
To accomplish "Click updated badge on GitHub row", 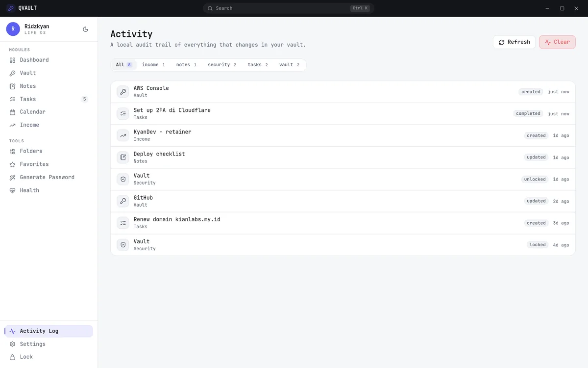I will click(536, 201).
